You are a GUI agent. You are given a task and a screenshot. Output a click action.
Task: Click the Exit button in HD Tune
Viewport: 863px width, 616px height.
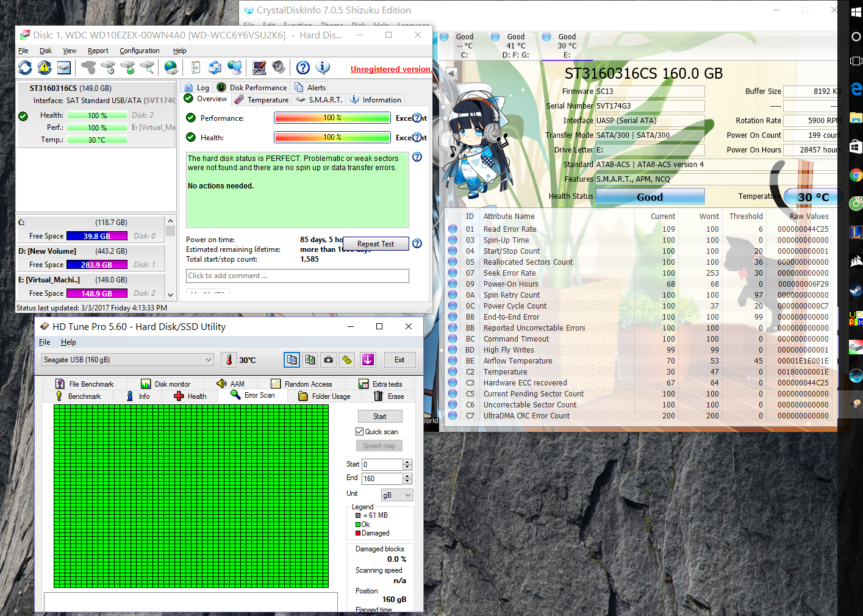coord(399,360)
